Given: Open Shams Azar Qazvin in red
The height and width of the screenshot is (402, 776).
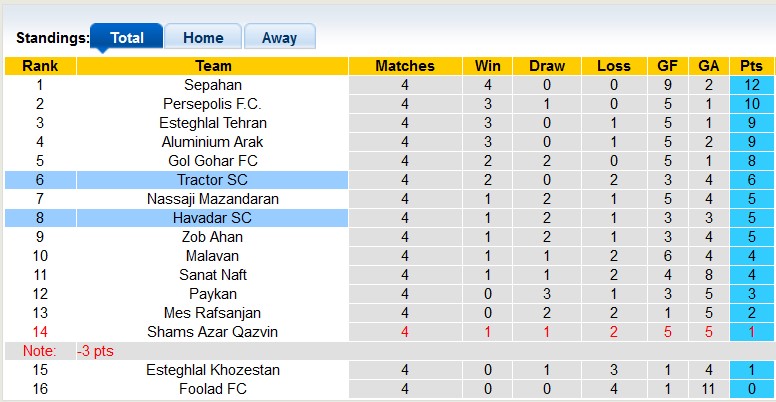Looking at the screenshot, I should [x=212, y=332].
